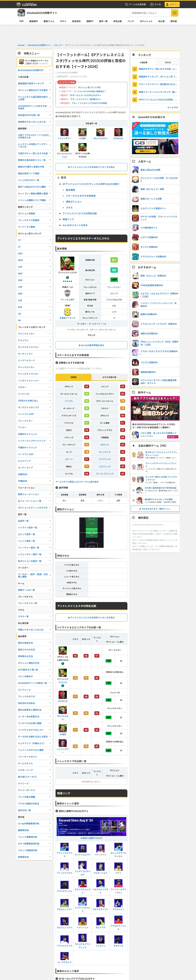Image resolution: width=196 pixels, height=980 pixels.
Task: Open the ポジション別最強 sidebar item
Action: pyautogui.click(x=34, y=213)
